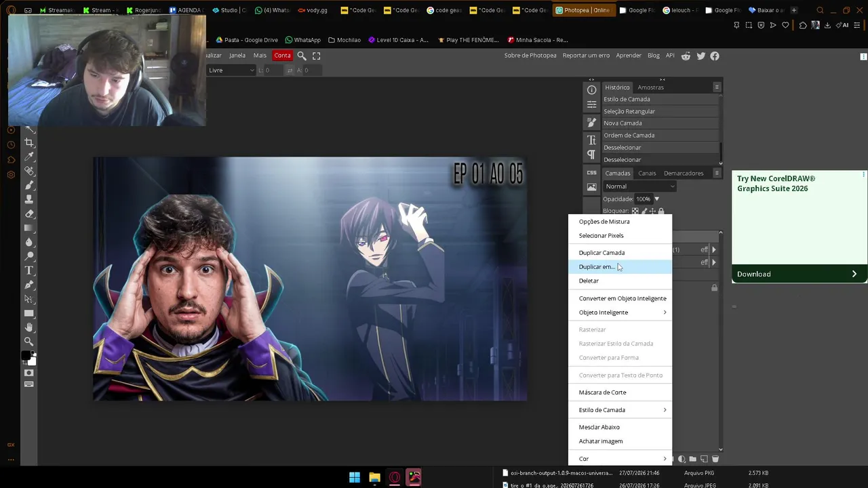Toggle lock transparent pixels
Image resolution: width=868 pixels, height=488 pixels.
pyautogui.click(x=635, y=211)
